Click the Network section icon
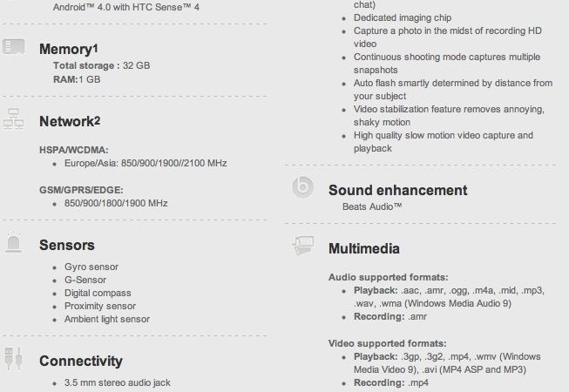 click(x=12, y=121)
